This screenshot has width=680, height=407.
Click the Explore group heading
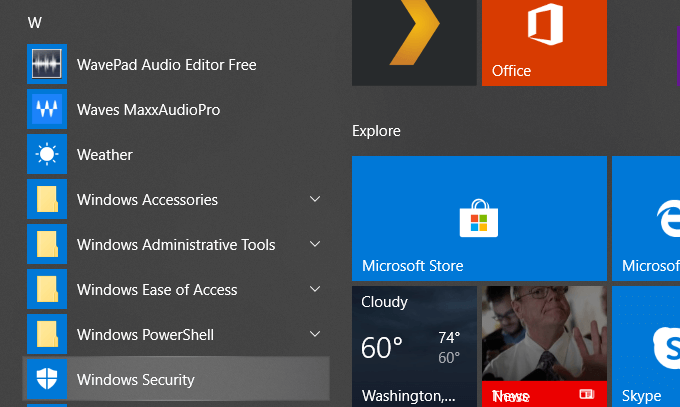[376, 131]
